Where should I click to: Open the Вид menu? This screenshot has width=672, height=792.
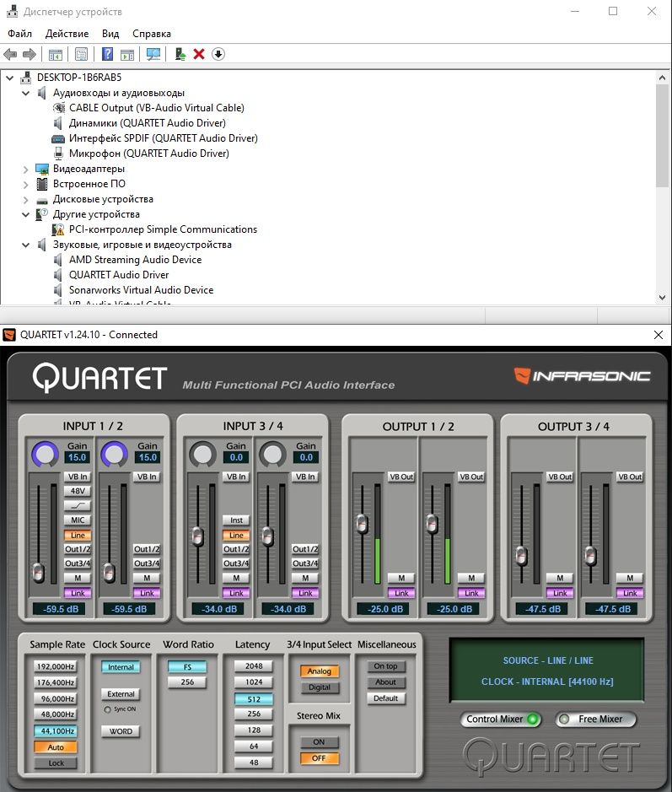(110, 34)
